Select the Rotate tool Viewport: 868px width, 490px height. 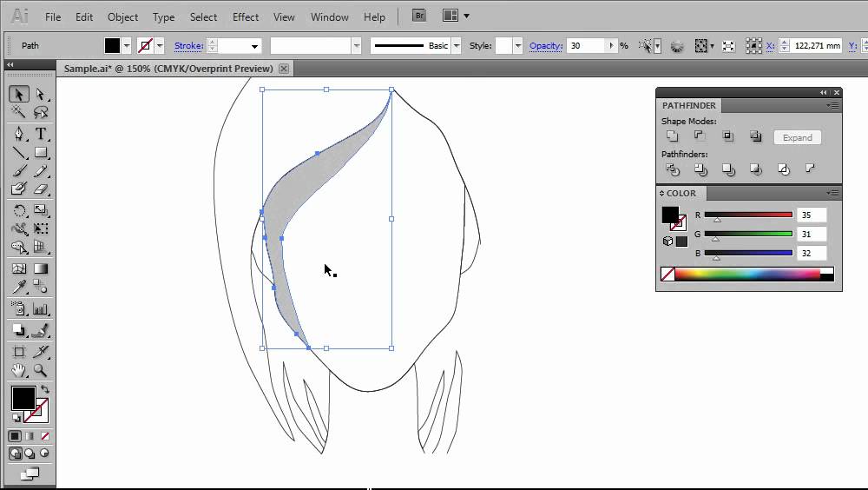(19, 210)
